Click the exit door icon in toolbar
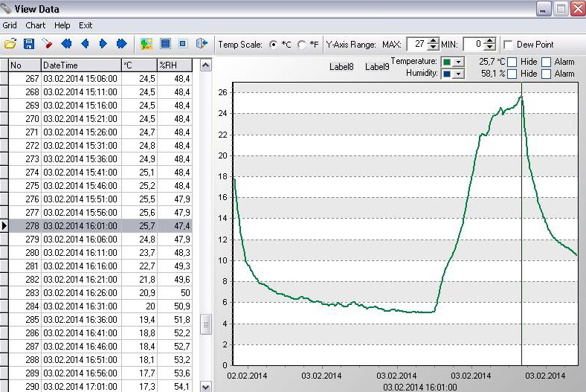 [x=201, y=44]
